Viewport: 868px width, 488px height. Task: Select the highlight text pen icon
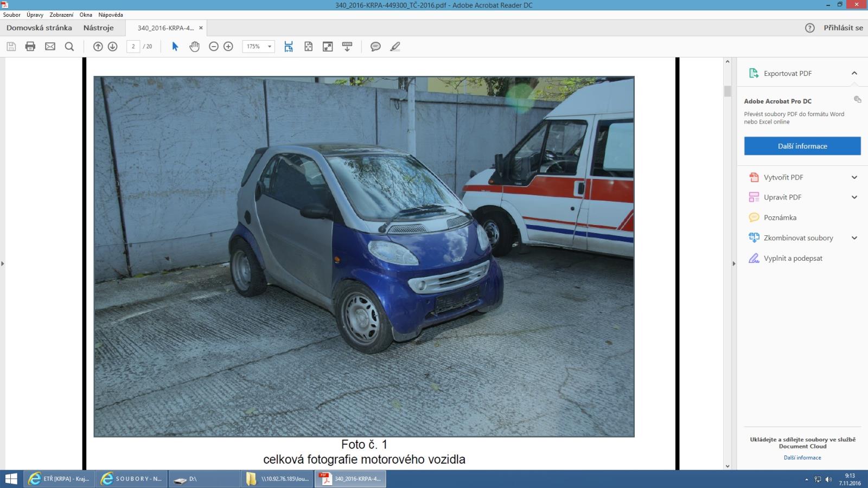click(395, 47)
